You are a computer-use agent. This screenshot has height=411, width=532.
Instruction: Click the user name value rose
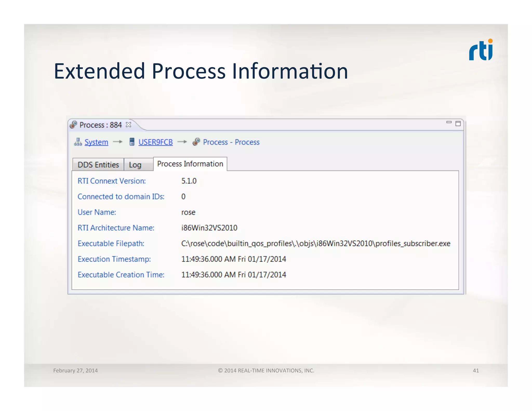(x=188, y=213)
